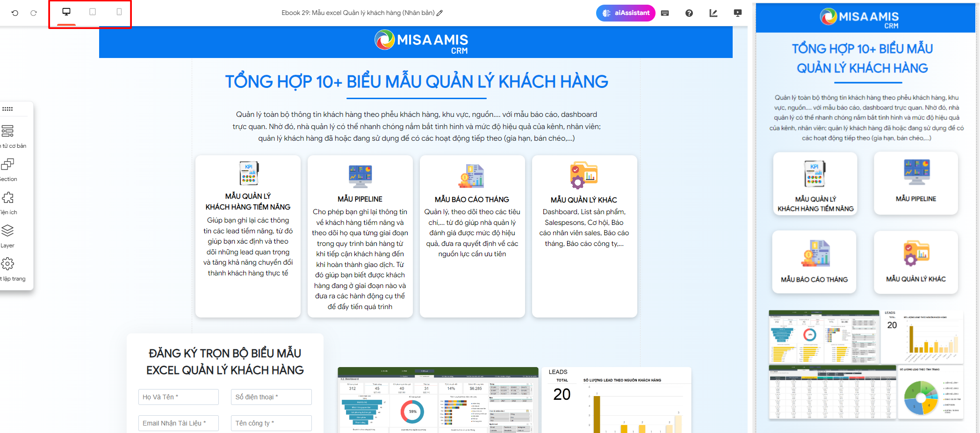Viewport: 980px width, 433px height.
Task: Select MISA AMIS CRM logo in editor header
Action: tap(421, 42)
